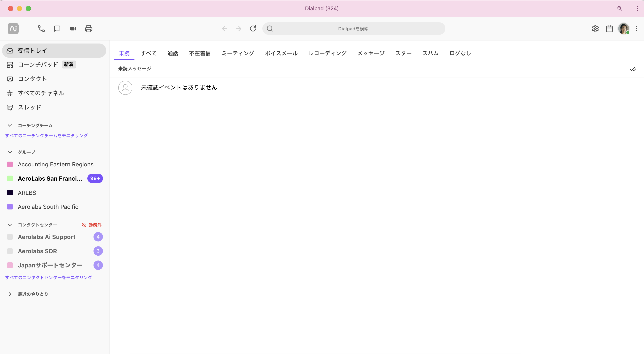Open すべてのコンタクトセンターをモニタリング link
This screenshot has width=644, height=354.
pos(48,277)
